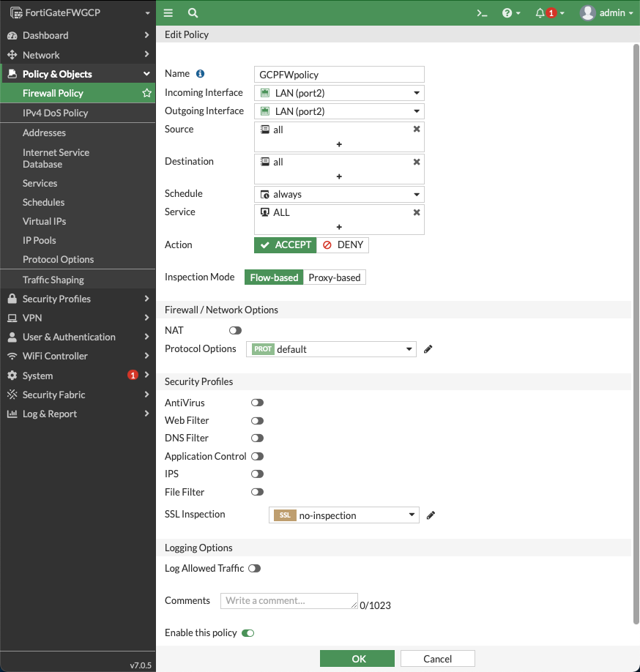Set Action to DENY
The width and height of the screenshot is (640, 672).
343,245
